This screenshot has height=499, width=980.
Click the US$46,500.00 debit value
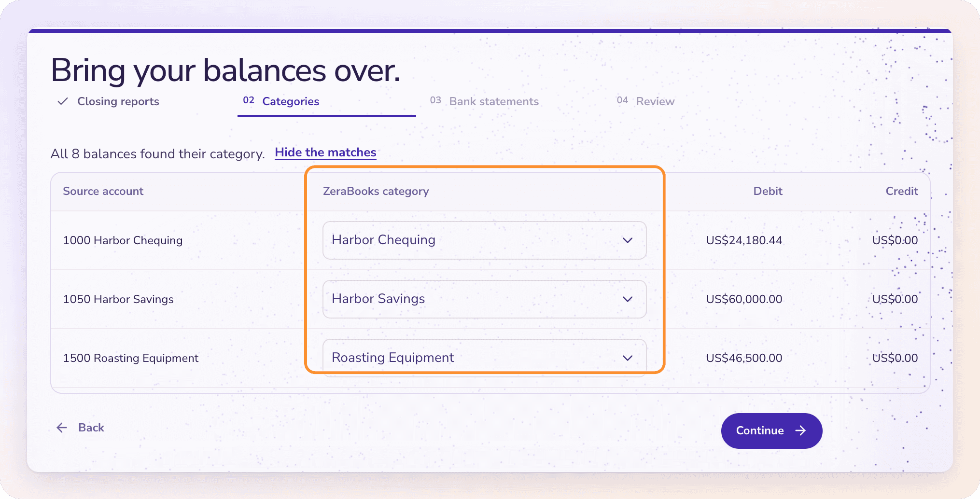[x=744, y=358]
